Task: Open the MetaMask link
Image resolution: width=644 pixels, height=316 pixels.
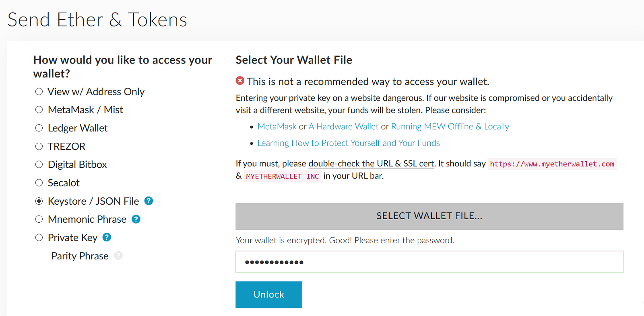Action: coord(277,127)
